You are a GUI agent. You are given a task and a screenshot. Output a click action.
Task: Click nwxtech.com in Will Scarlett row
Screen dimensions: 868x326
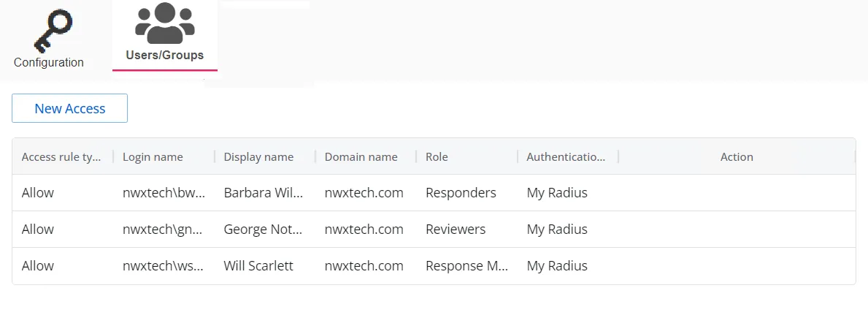click(x=364, y=266)
